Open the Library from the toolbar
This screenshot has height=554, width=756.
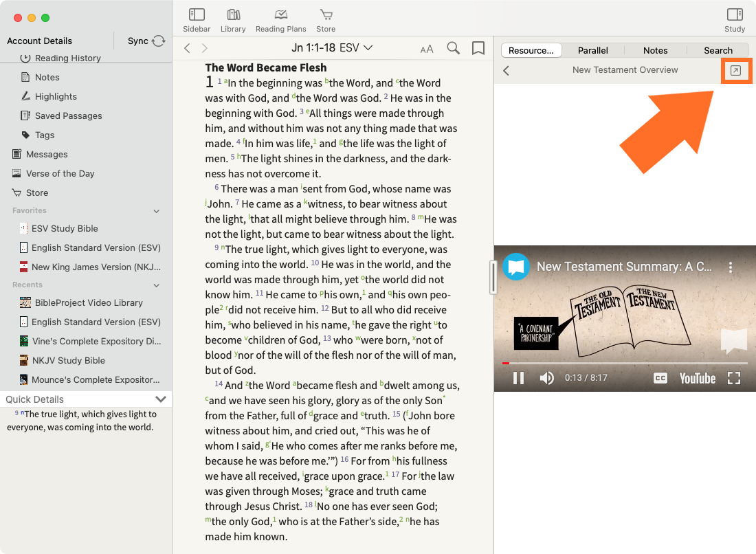point(234,21)
